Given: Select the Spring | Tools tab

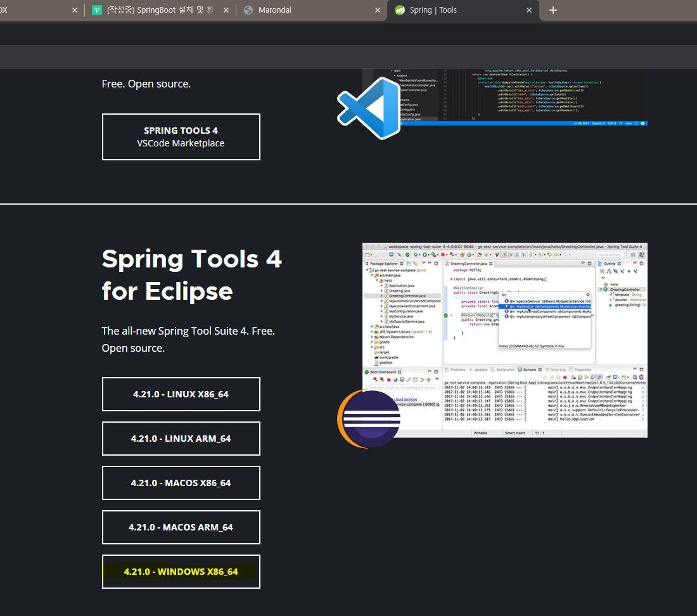Looking at the screenshot, I should click(463, 10).
